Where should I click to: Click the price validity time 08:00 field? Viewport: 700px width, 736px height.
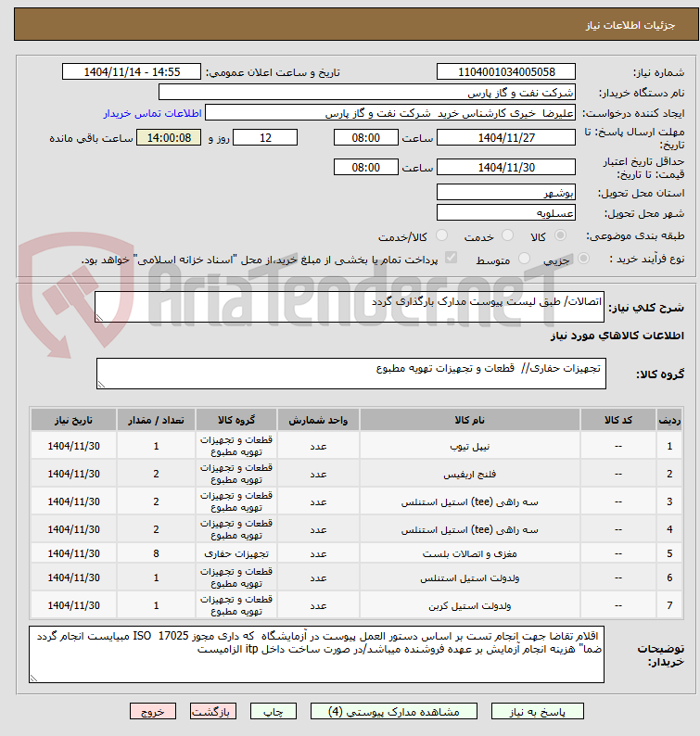tap(365, 167)
